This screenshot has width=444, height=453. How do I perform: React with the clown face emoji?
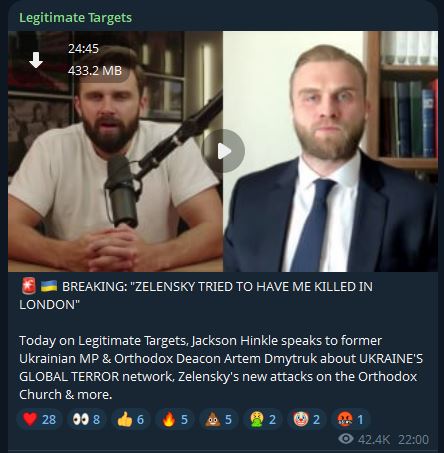click(x=307, y=419)
